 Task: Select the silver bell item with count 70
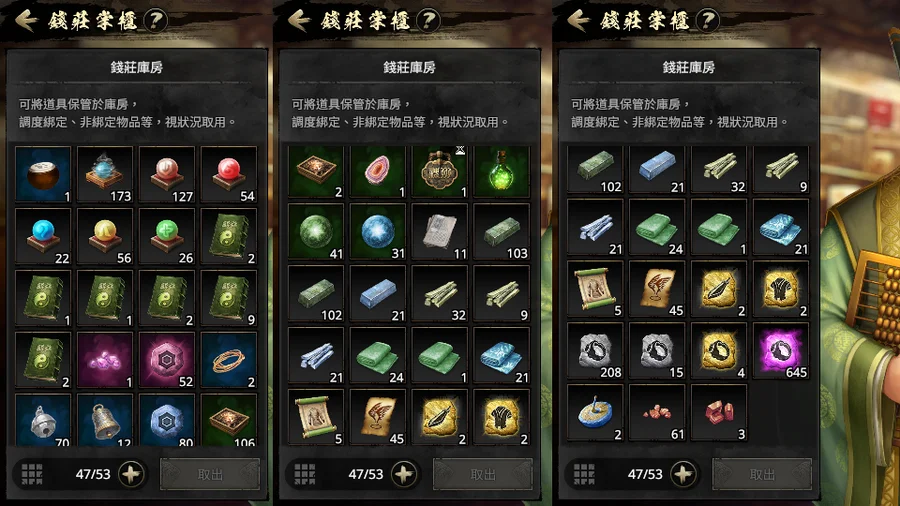click(43, 421)
